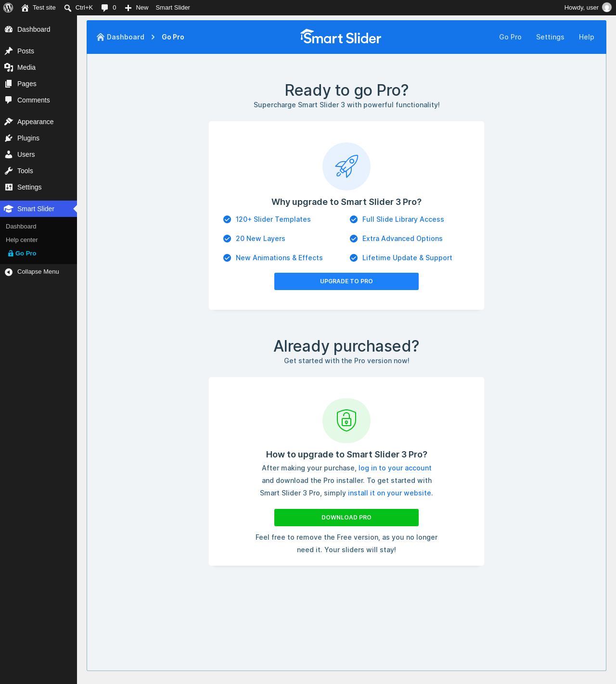The height and width of the screenshot is (684, 616).
Task: Open Smart Slider Dashboard submenu item
Action: coord(21,227)
